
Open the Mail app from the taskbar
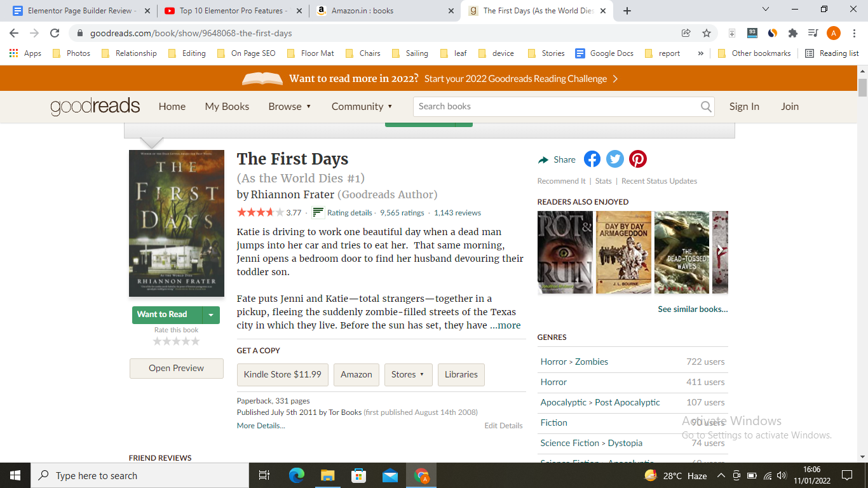[x=390, y=475]
